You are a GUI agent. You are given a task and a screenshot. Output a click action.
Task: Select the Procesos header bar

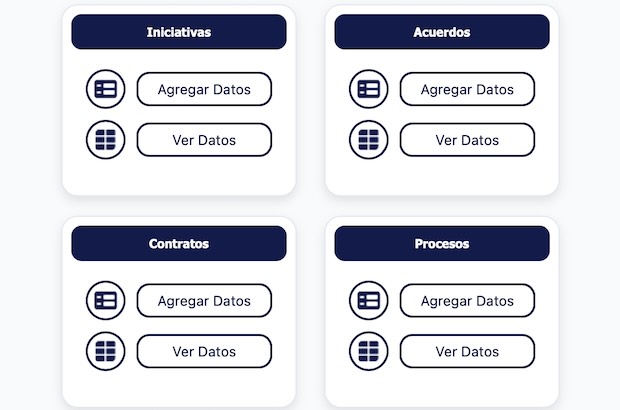point(442,243)
